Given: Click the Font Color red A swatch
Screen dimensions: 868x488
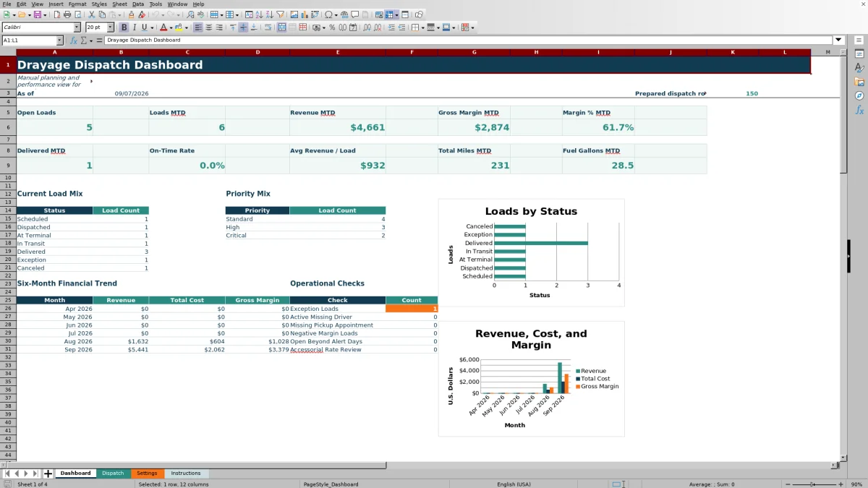Looking at the screenshot, I should pyautogui.click(x=163, y=27).
